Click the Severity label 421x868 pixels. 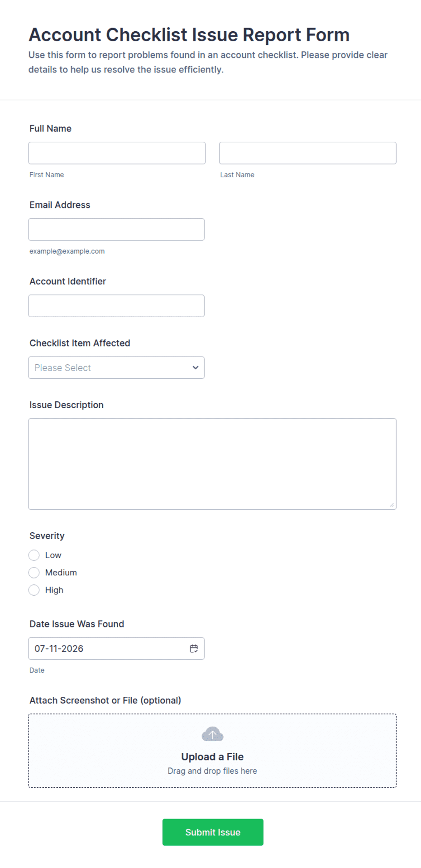coord(47,535)
